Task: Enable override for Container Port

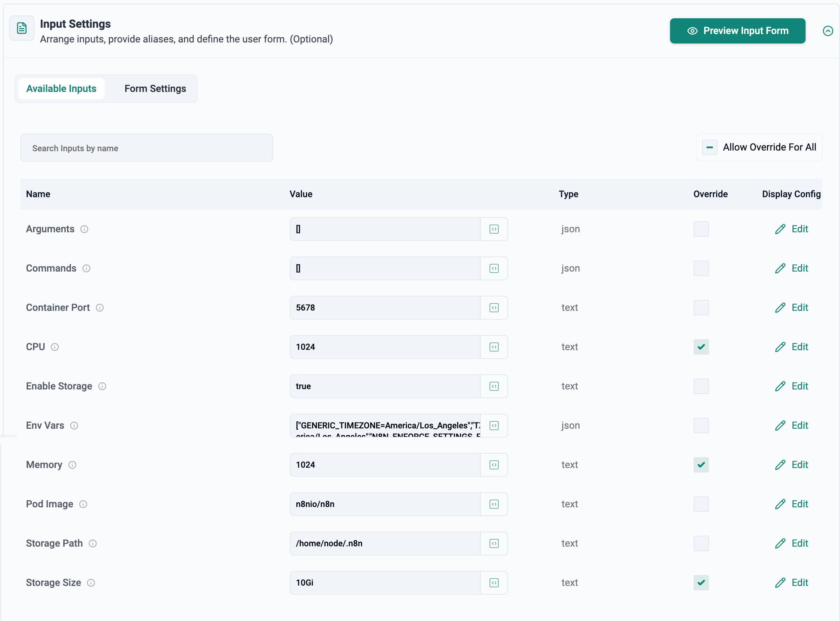Action: tap(701, 307)
